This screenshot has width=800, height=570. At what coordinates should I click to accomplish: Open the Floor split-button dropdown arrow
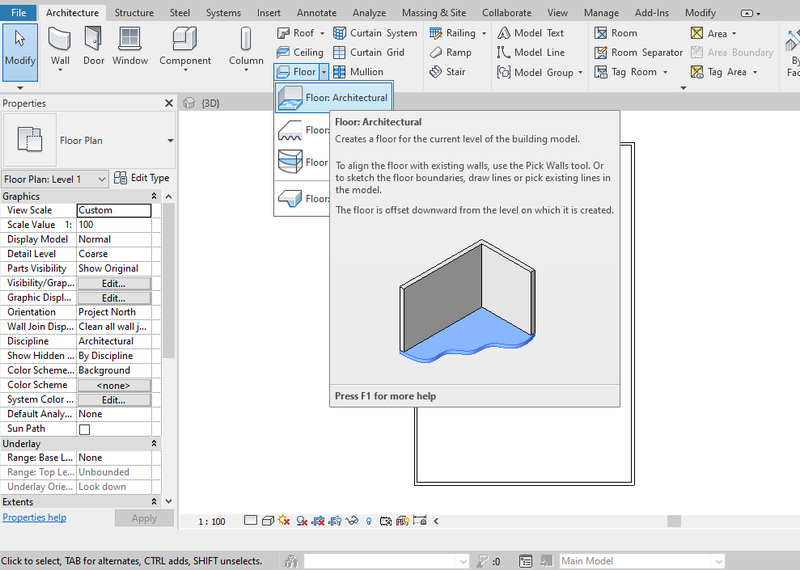(x=324, y=72)
